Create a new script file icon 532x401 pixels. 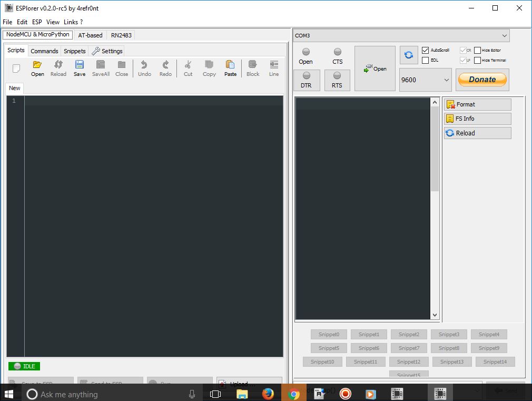click(x=16, y=69)
